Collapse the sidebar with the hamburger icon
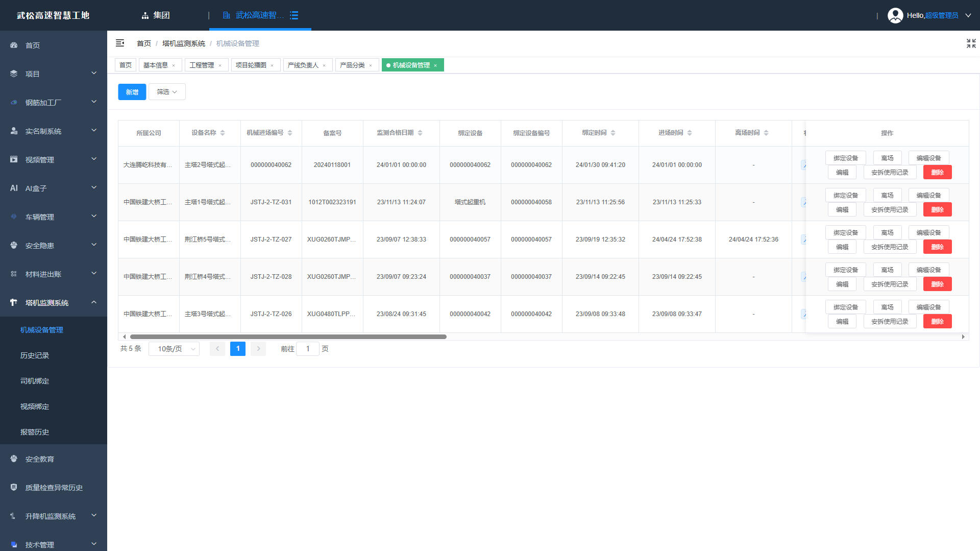 pos(120,43)
